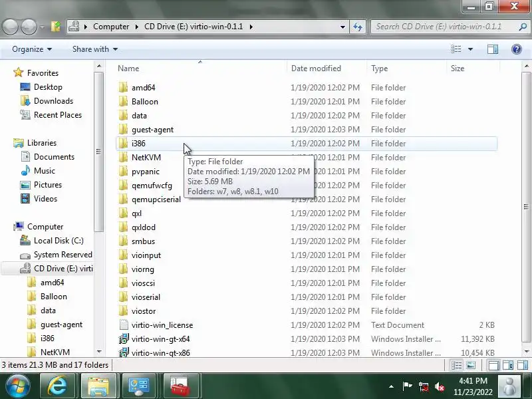Viewport: 532px width, 399px height.
Task: Open the up-folder icon beside the address bar
Action: pyautogui.click(x=56, y=27)
